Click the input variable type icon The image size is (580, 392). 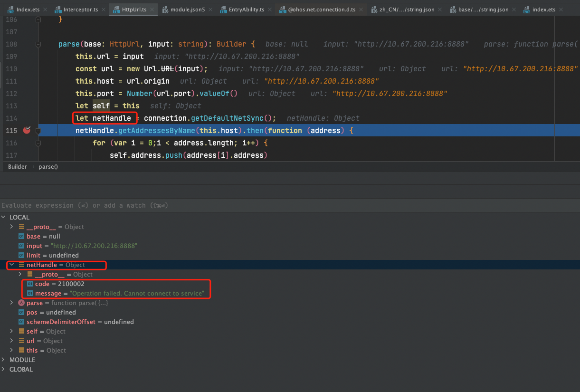[21, 246]
